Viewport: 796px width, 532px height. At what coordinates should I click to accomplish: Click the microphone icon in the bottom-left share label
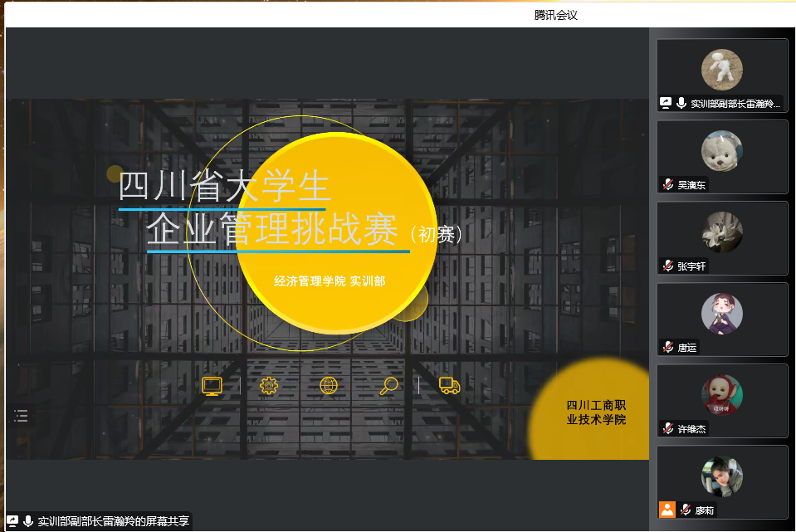28,521
